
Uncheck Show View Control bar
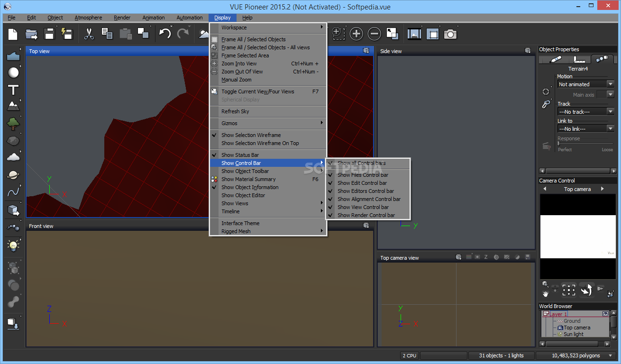point(368,207)
